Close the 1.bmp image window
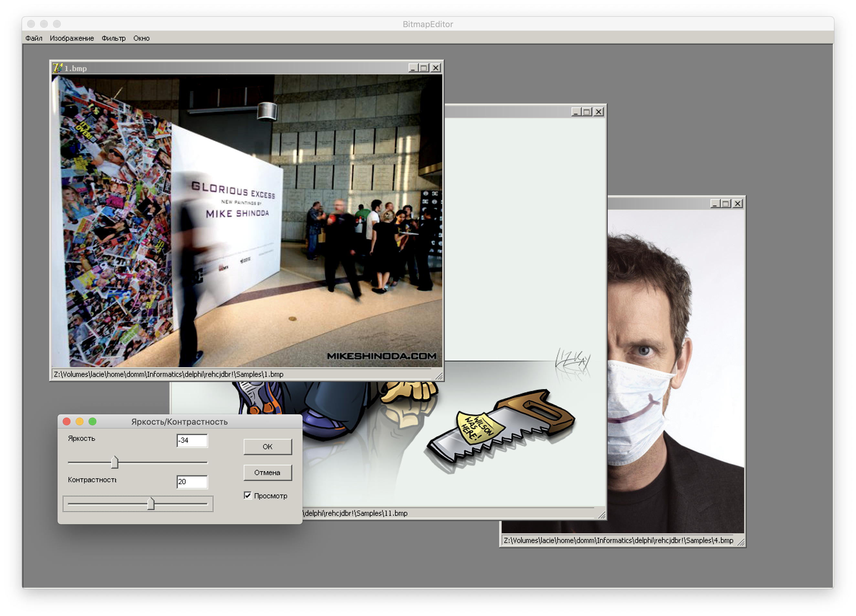 436,68
